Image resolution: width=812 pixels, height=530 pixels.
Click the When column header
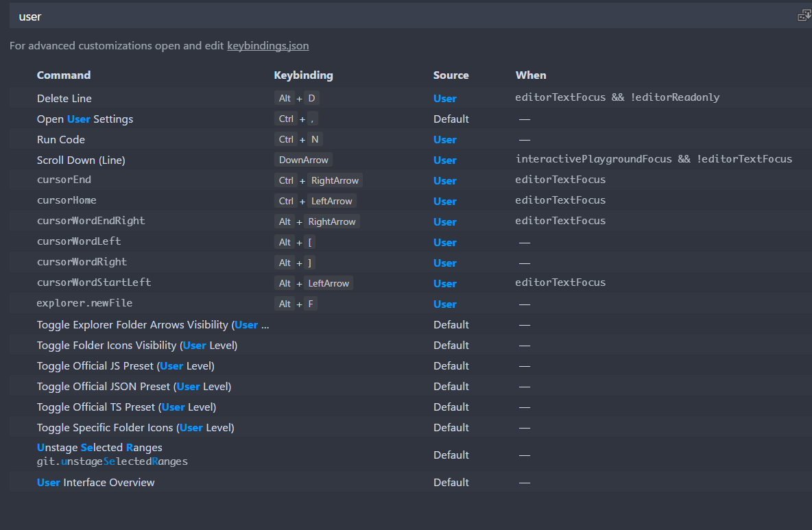530,75
